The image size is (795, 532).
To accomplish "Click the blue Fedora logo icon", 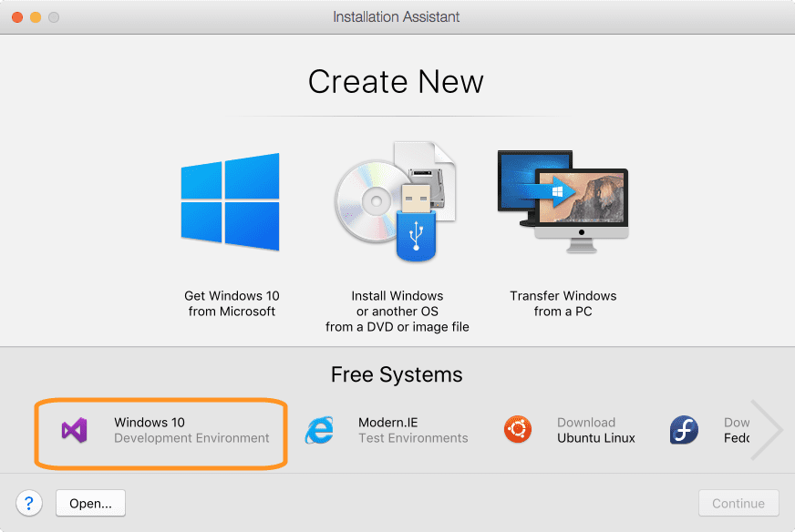I will coord(684,430).
